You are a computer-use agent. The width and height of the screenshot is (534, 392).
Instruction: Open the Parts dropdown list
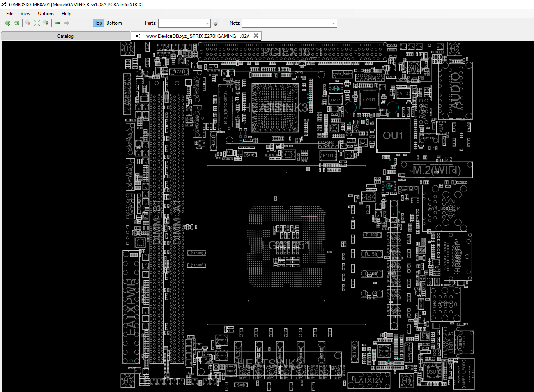coord(207,23)
